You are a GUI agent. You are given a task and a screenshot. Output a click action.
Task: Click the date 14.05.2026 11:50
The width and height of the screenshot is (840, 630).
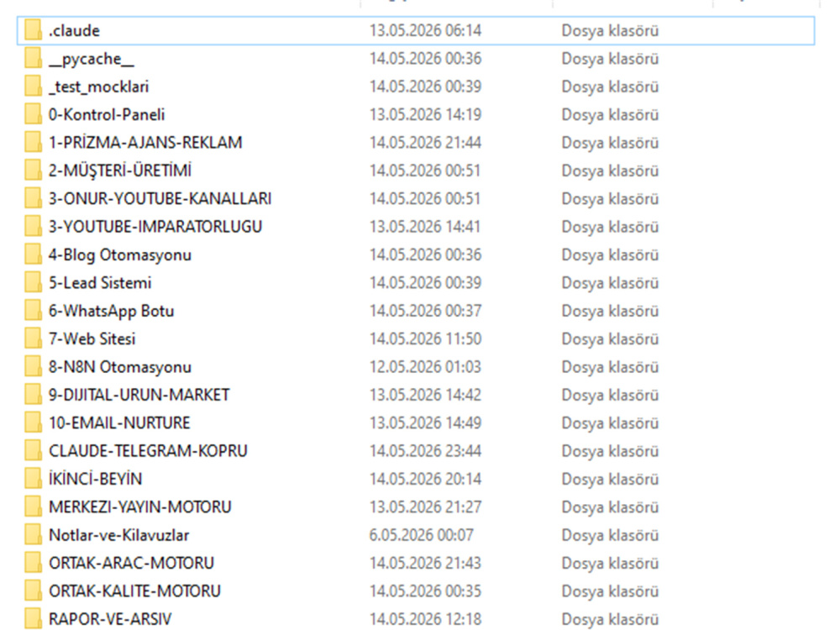(x=425, y=339)
